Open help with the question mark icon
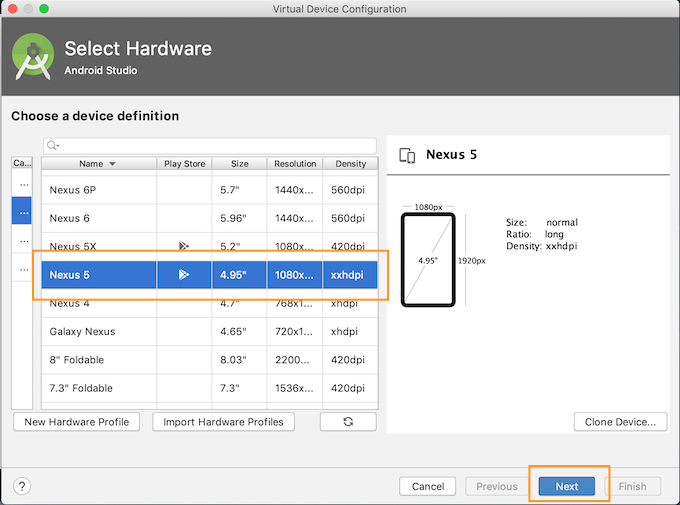 [22, 486]
